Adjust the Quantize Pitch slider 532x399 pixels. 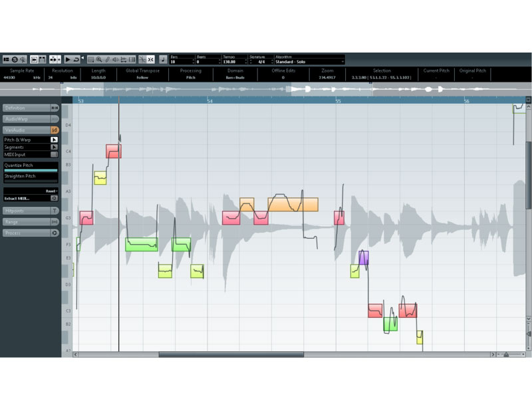31,170
